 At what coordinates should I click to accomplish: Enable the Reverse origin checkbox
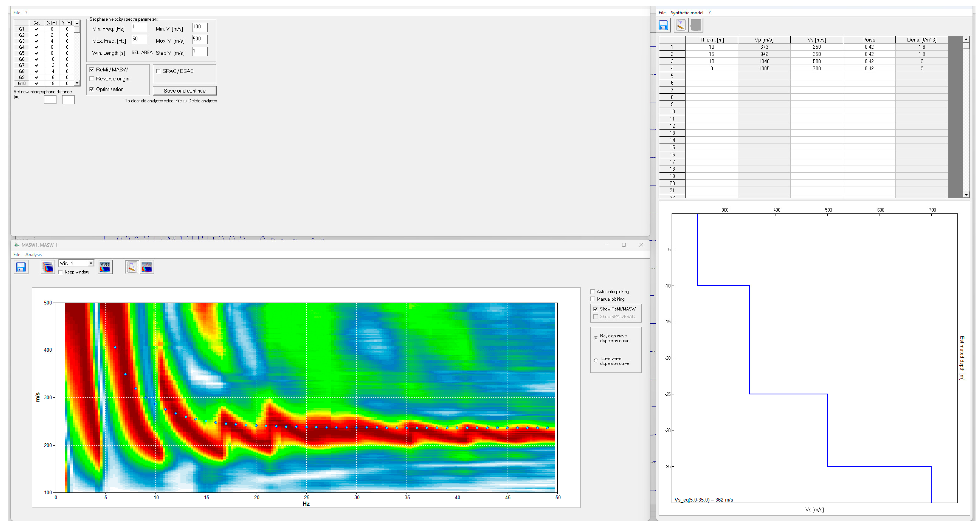click(x=92, y=79)
